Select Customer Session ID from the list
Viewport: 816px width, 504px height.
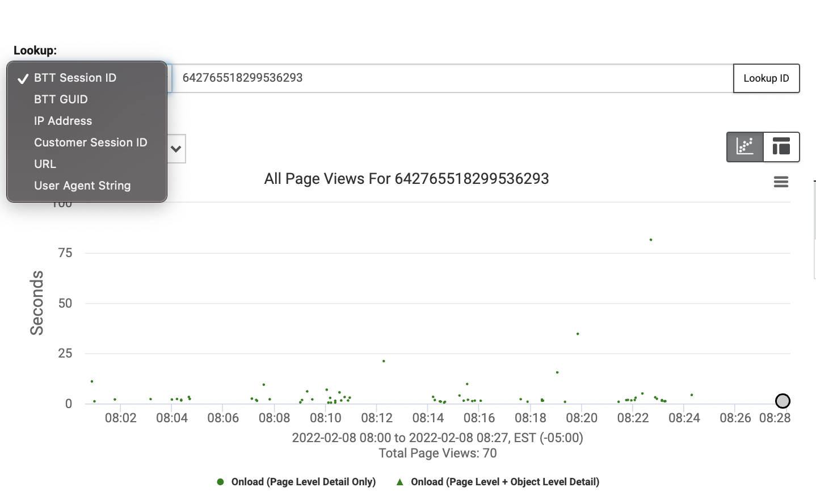click(x=91, y=142)
